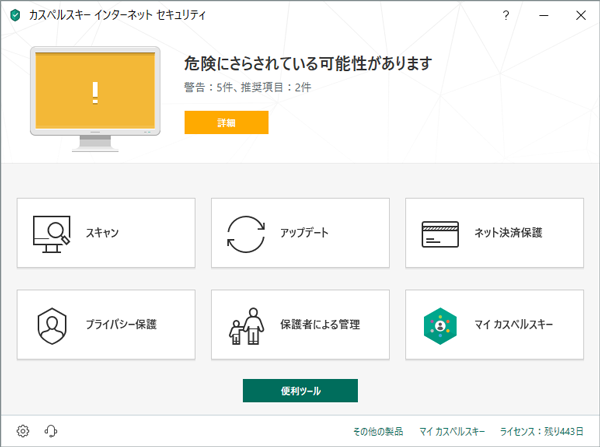Click the yellow warning monitor image
Viewport: 600px width, 447px height.
pyautogui.click(x=95, y=99)
